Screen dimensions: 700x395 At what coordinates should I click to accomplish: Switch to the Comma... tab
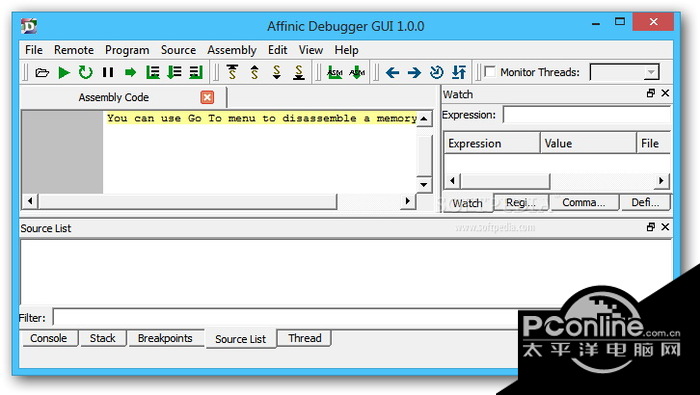pyautogui.click(x=584, y=203)
